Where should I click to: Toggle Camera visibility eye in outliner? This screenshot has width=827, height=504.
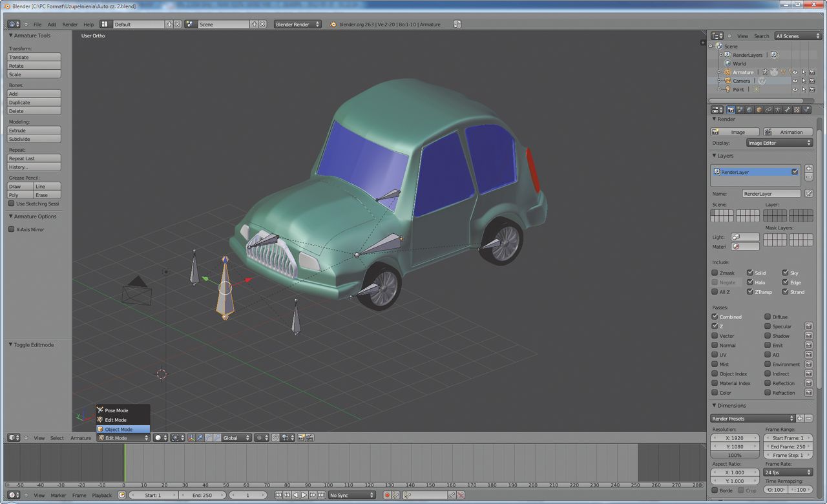click(x=795, y=81)
